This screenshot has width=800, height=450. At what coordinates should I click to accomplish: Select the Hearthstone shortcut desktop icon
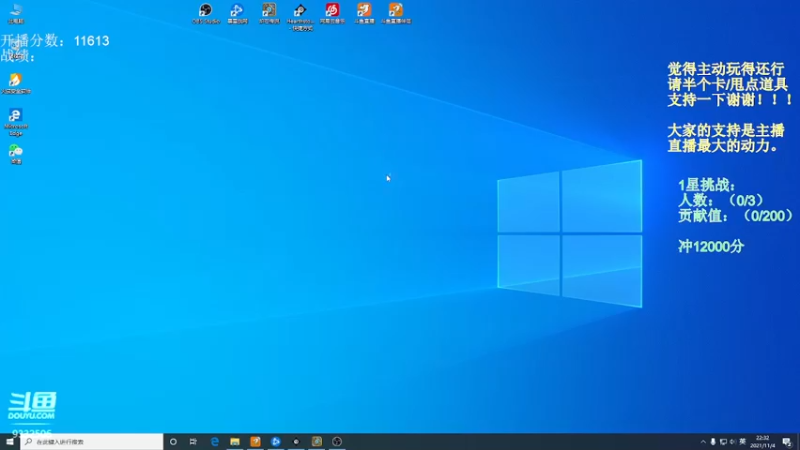[x=300, y=17]
